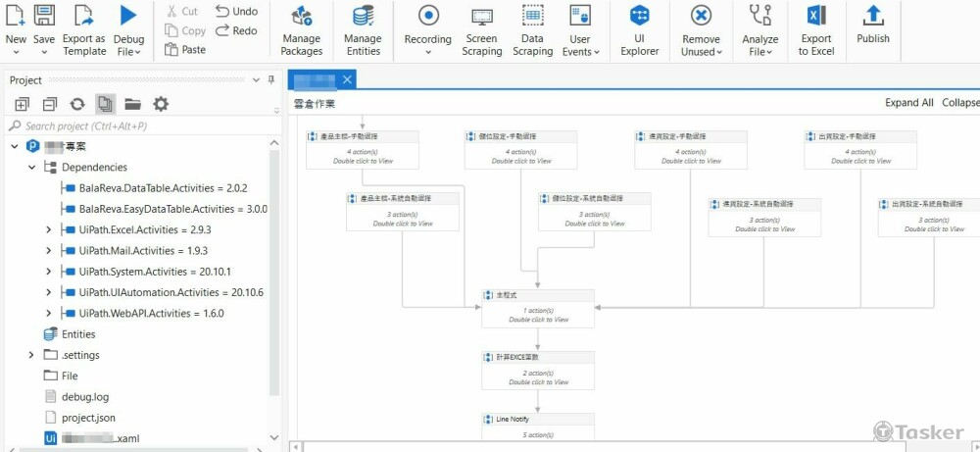Expand UiPath.Excel.Activities dependency
Screen dimensions: 980x452
pyautogui.click(x=49, y=230)
